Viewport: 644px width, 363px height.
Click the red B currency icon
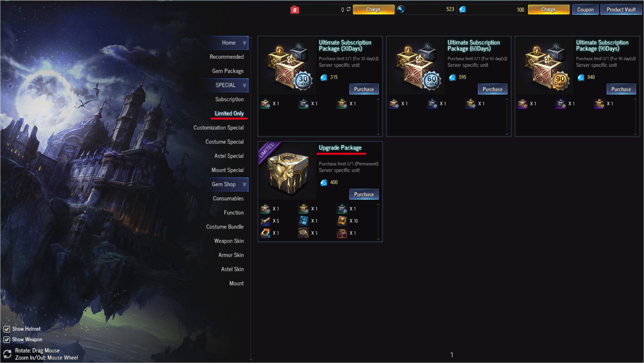[295, 10]
